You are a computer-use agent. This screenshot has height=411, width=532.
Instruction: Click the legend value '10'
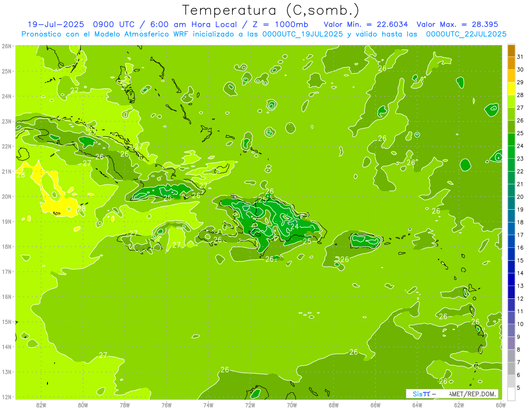click(520, 324)
